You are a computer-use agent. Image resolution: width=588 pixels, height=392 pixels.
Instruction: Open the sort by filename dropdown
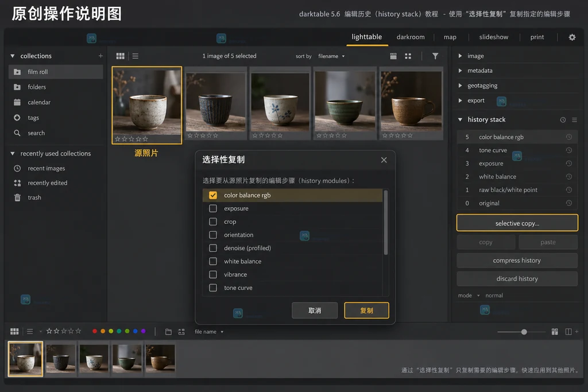331,56
